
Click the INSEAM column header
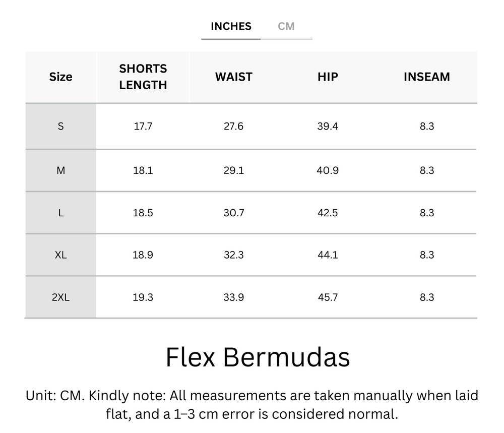(x=426, y=77)
